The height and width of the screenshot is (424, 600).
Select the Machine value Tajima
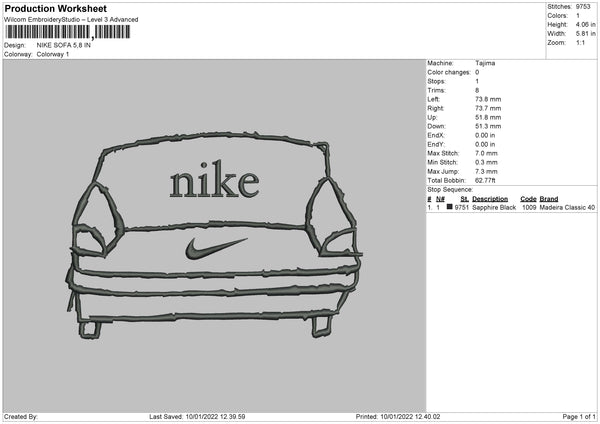(485, 63)
